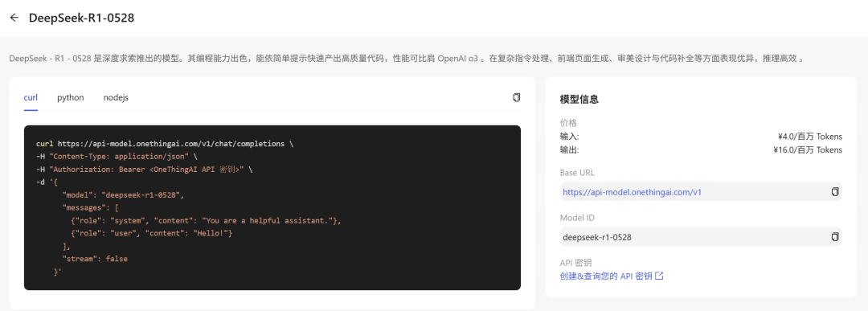This screenshot has width=868, height=311.
Task: Click the 创建&查询您的 API 密钥 link
Action: pos(606,276)
